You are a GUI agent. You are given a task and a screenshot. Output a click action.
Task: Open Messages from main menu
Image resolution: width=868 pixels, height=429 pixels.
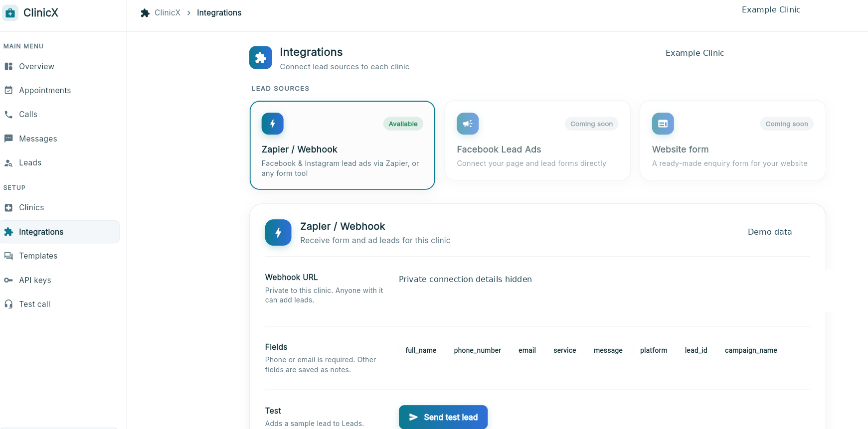click(x=60, y=139)
